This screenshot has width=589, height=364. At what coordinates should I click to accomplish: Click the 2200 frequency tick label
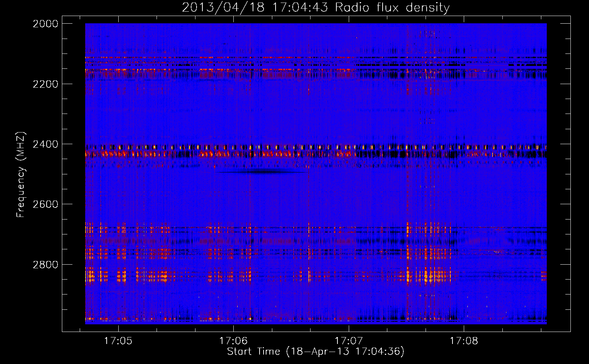coord(46,84)
